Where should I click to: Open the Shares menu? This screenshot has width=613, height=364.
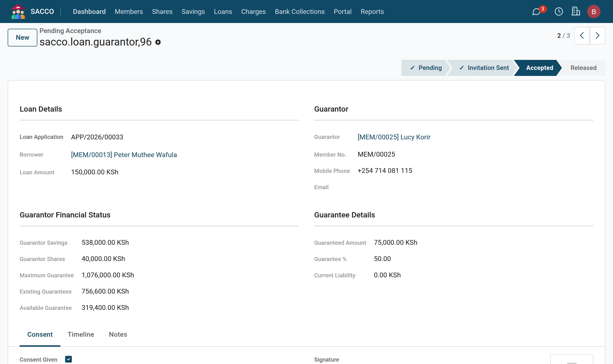(162, 11)
